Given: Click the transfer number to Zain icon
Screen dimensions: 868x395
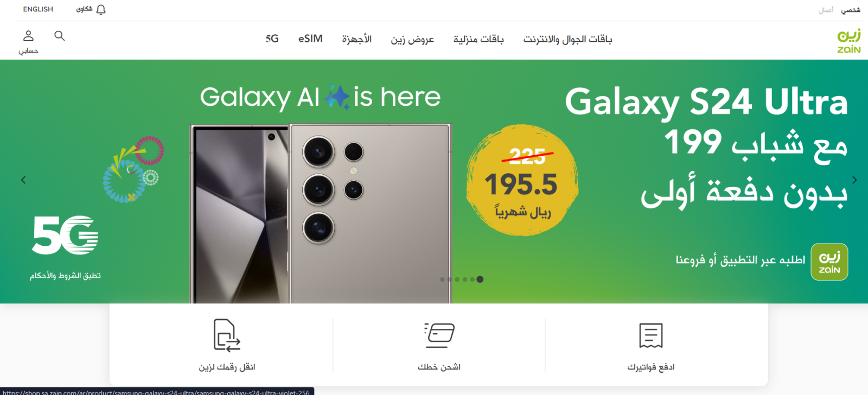Looking at the screenshot, I should click(227, 335).
